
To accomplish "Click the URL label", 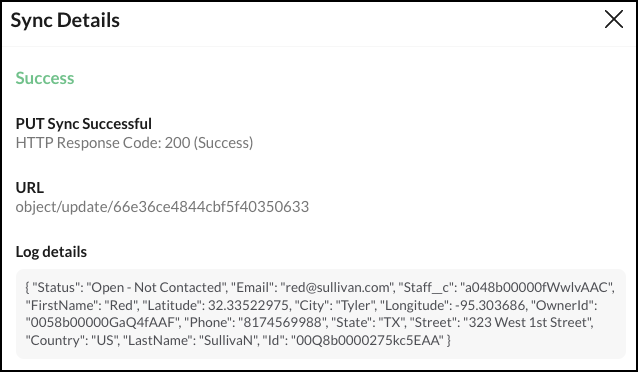I will tap(29, 188).
